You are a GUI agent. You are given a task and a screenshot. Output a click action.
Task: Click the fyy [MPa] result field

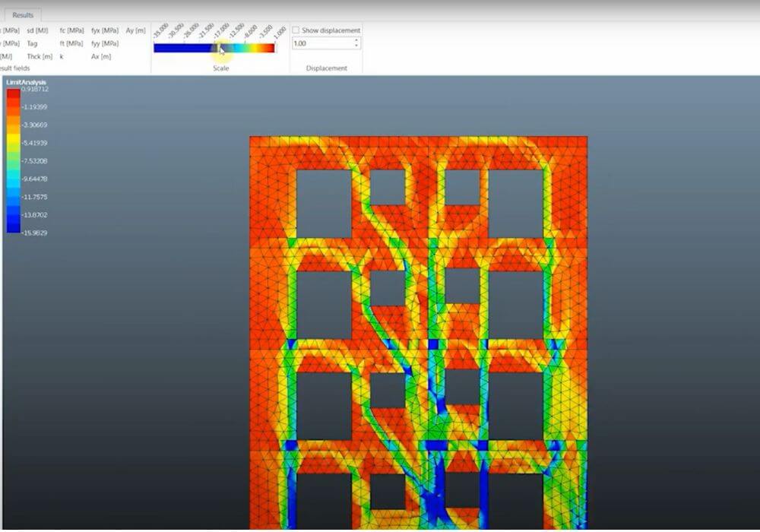[x=105, y=43]
